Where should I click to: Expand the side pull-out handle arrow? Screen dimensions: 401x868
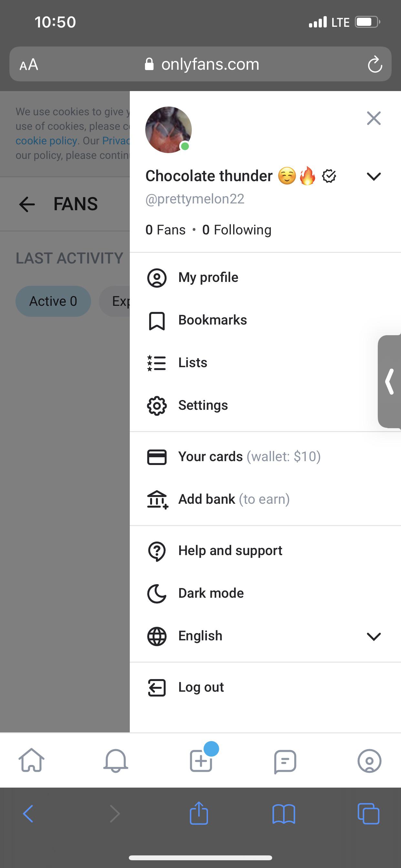point(390,381)
